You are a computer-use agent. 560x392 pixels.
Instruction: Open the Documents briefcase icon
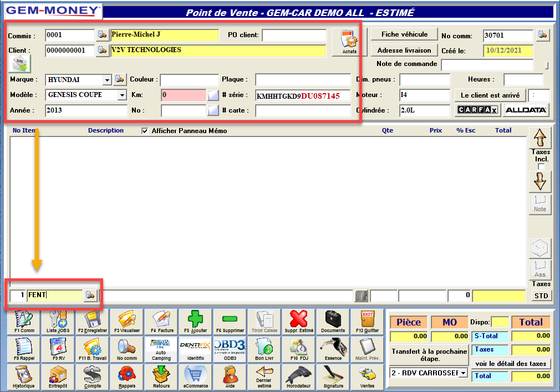333,322
